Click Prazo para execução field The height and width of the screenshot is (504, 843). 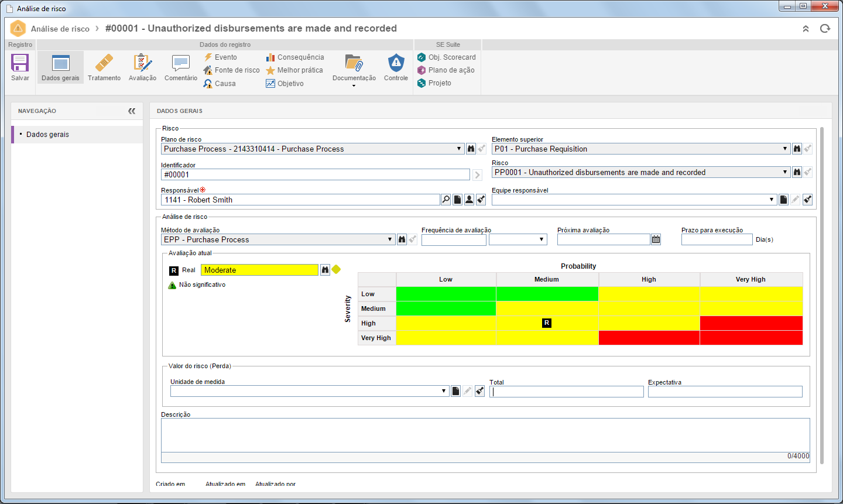click(717, 239)
